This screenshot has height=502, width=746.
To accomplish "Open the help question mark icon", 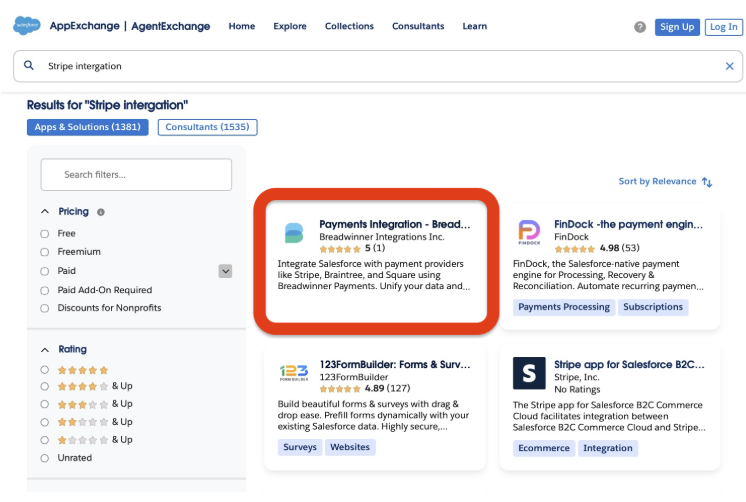I will click(x=640, y=27).
